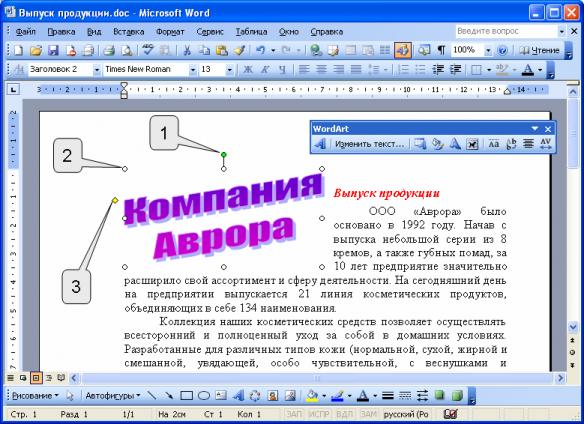Open the font color picker arrow on formatting toolbar
This screenshot has width=584, height=424.
[540, 70]
